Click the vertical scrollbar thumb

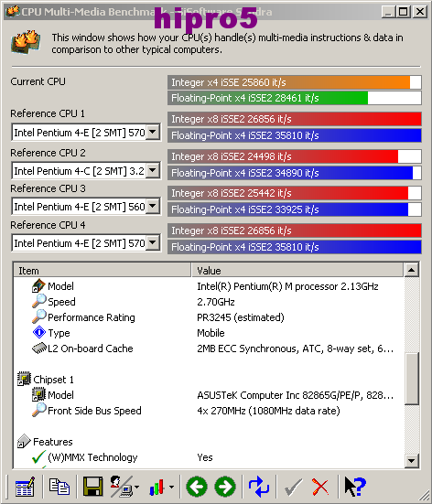[x=412, y=379]
